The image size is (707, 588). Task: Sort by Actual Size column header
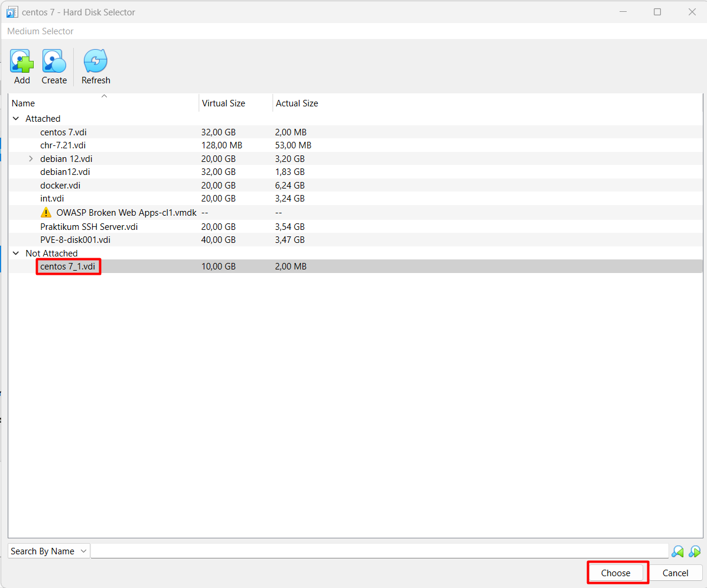coord(297,103)
